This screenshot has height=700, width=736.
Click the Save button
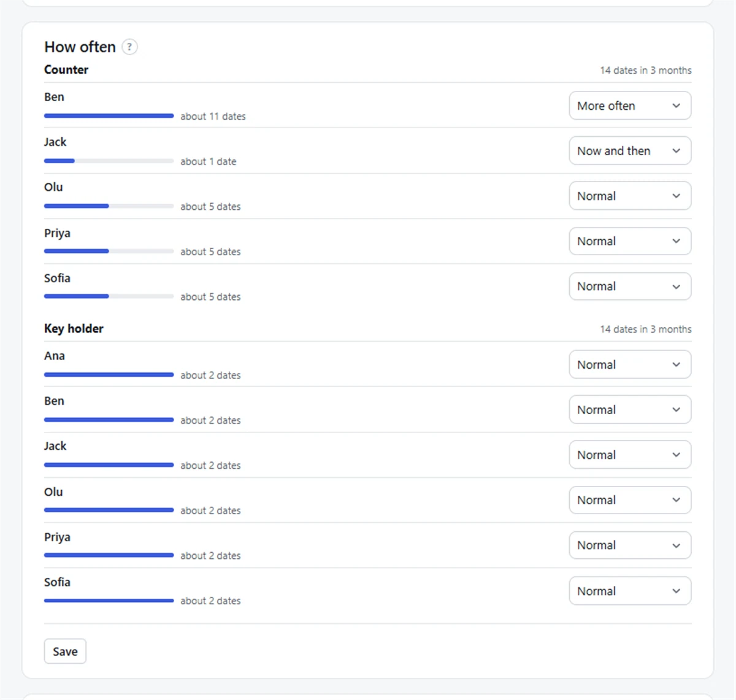tap(65, 652)
